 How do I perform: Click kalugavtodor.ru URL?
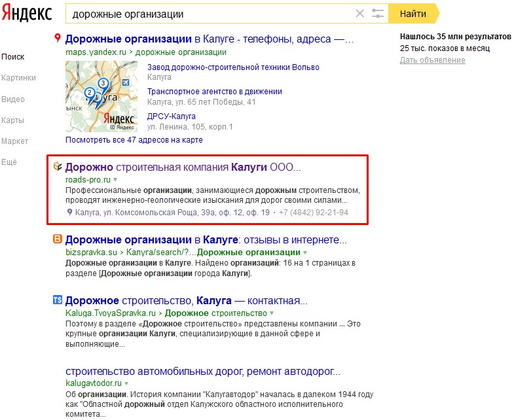pos(94,383)
